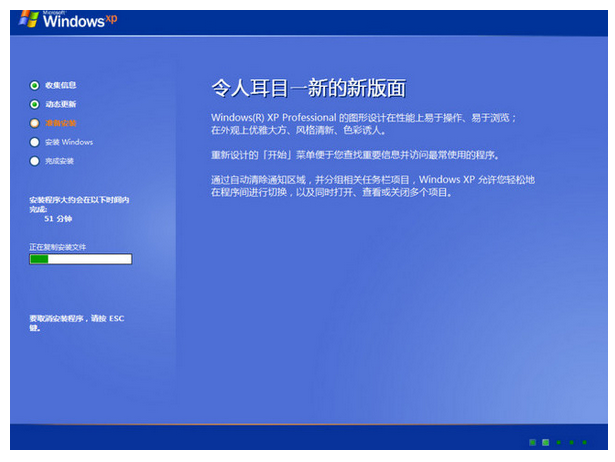This screenshot has width=615, height=462.
Task: Select the orange 准备安装 step indicator
Action: click(x=35, y=123)
